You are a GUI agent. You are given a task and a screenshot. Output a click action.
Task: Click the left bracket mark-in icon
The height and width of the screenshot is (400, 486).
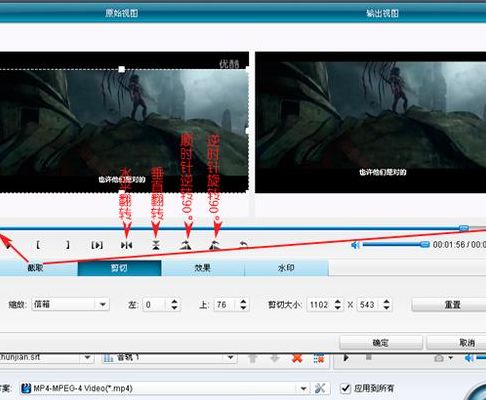pyautogui.click(x=38, y=245)
